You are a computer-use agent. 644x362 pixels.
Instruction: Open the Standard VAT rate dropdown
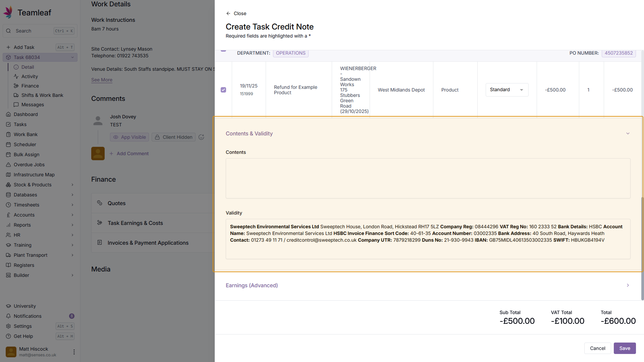click(x=507, y=90)
